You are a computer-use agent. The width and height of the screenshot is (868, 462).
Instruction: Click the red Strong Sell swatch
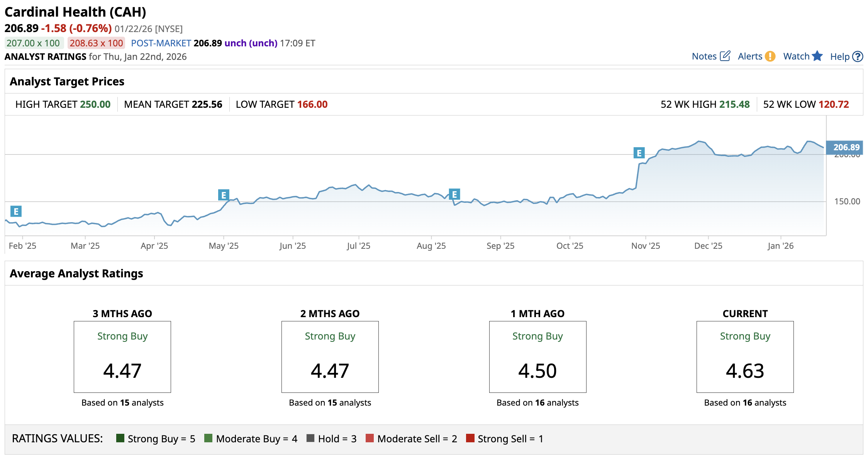[x=470, y=438]
